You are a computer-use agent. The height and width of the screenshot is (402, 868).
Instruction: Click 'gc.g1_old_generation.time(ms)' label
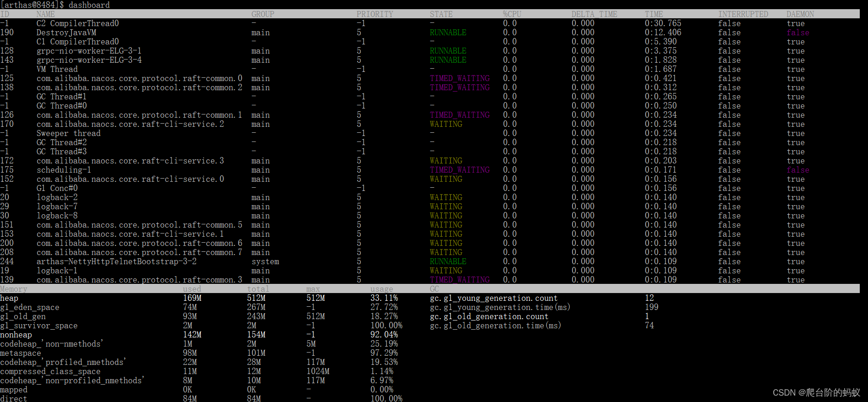point(496,326)
